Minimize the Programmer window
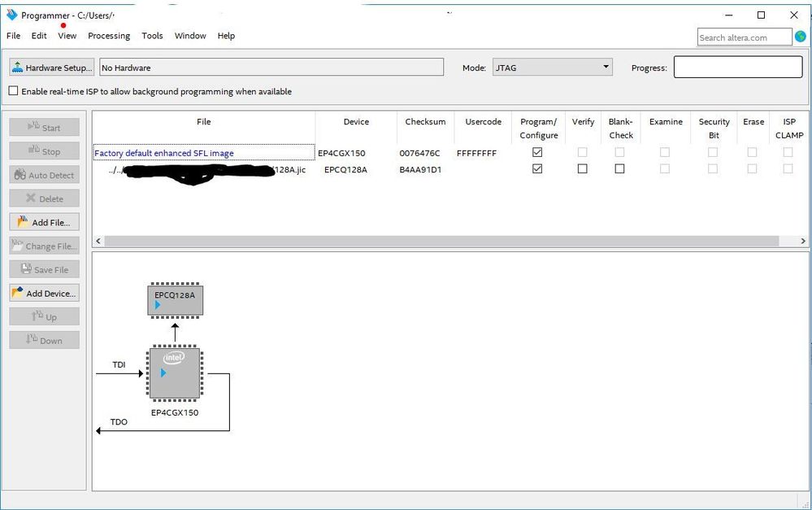 pos(729,15)
